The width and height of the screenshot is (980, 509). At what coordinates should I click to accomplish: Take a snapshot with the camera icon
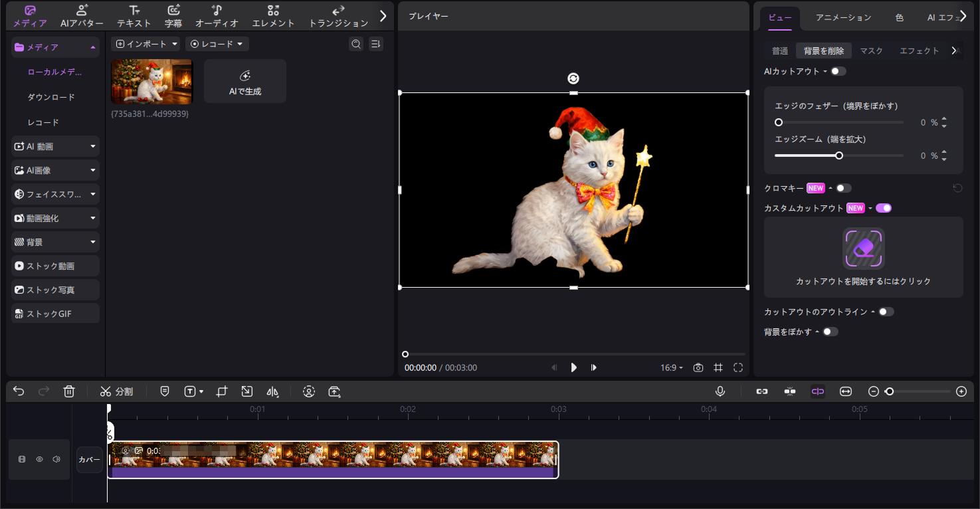(x=698, y=367)
